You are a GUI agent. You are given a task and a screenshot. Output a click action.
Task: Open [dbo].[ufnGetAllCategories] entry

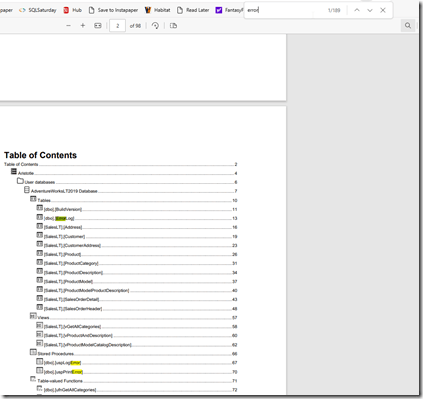pos(70,390)
